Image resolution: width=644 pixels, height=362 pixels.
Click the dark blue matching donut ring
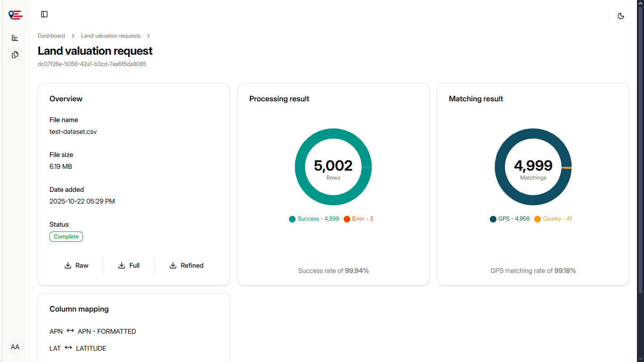(533, 134)
